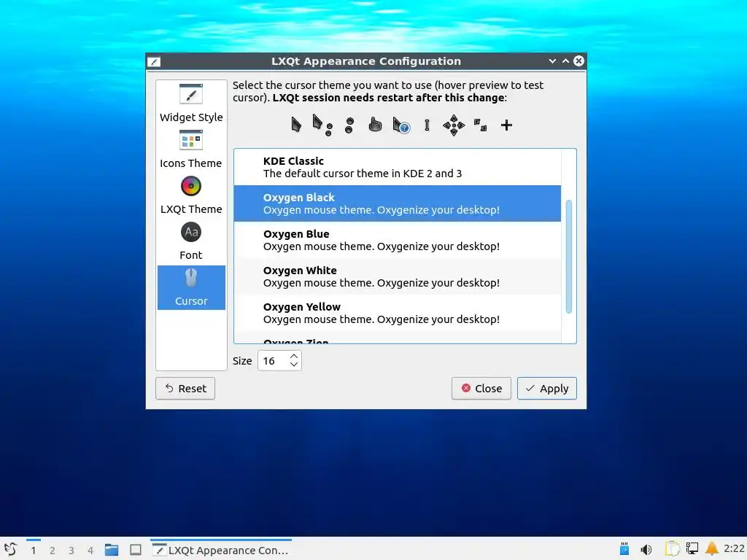Open the Font settings section
The width and height of the screenshot is (747, 560).
(x=191, y=241)
